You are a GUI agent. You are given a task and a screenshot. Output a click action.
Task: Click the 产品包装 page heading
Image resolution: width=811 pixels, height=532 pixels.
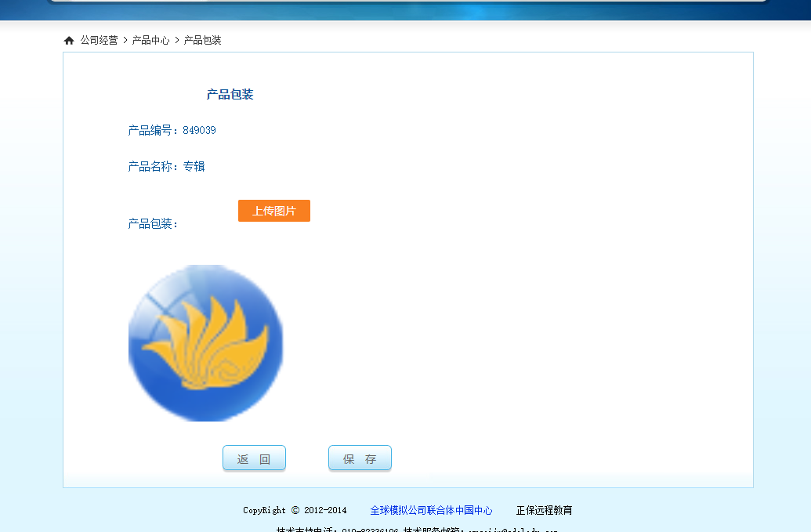230,95
